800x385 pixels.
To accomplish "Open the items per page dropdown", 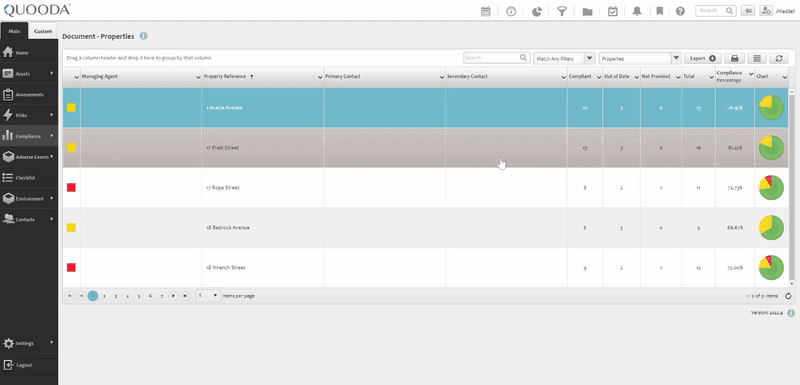I will (208, 295).
